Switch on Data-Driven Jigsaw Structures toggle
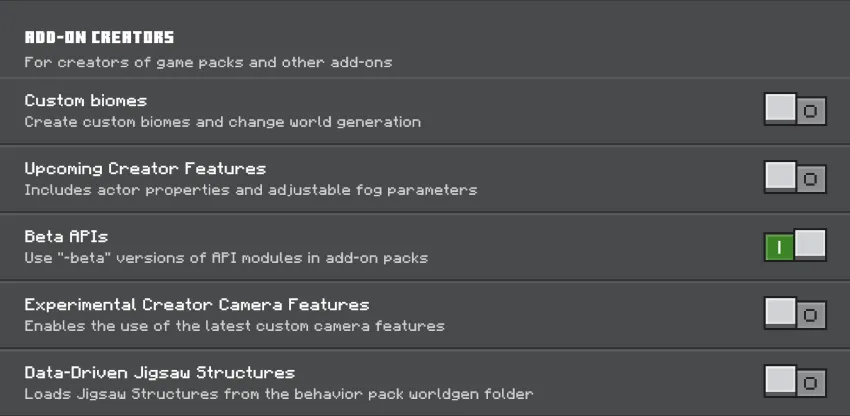 click(795, 381)
